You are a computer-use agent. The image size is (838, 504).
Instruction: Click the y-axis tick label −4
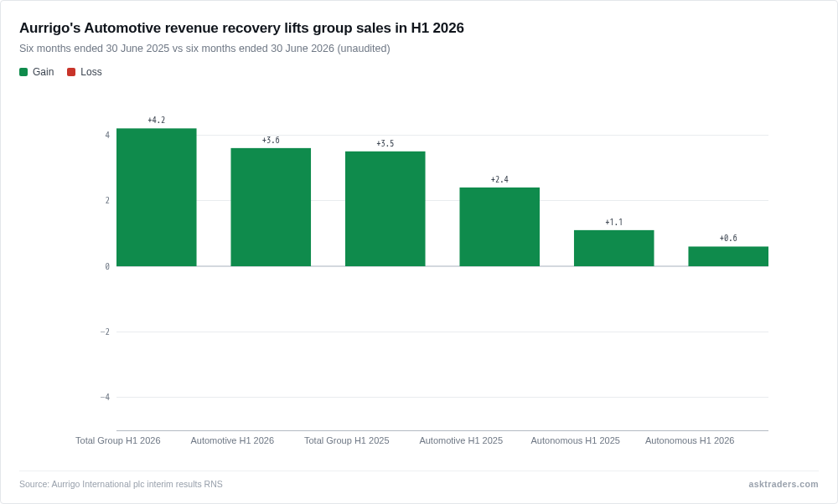coord(105,397)
